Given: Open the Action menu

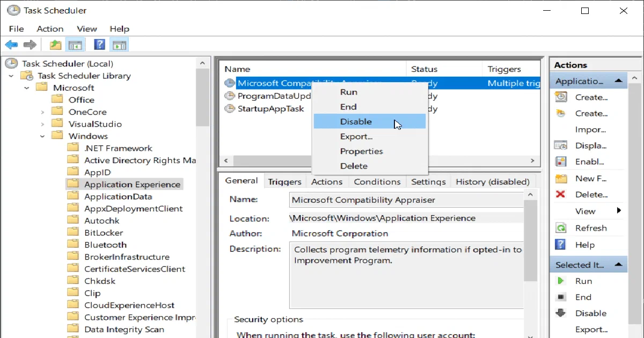Looking at the screenshot, I should click(50, 29).
